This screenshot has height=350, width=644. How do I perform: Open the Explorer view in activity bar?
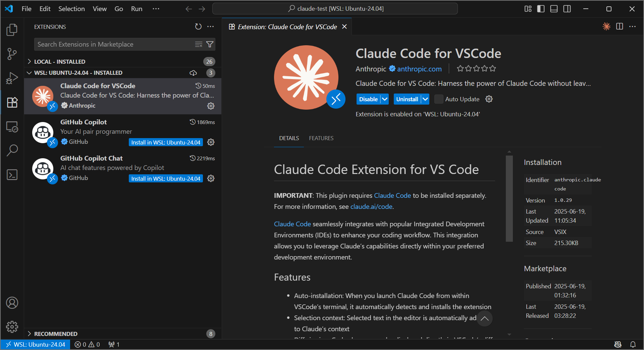(x=12, y=30)
